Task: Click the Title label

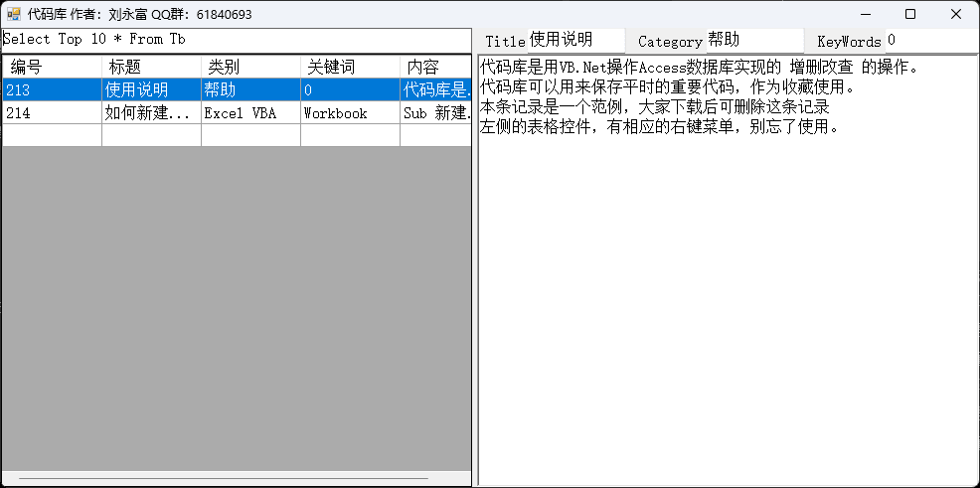Action: click(x=506, y=42)
